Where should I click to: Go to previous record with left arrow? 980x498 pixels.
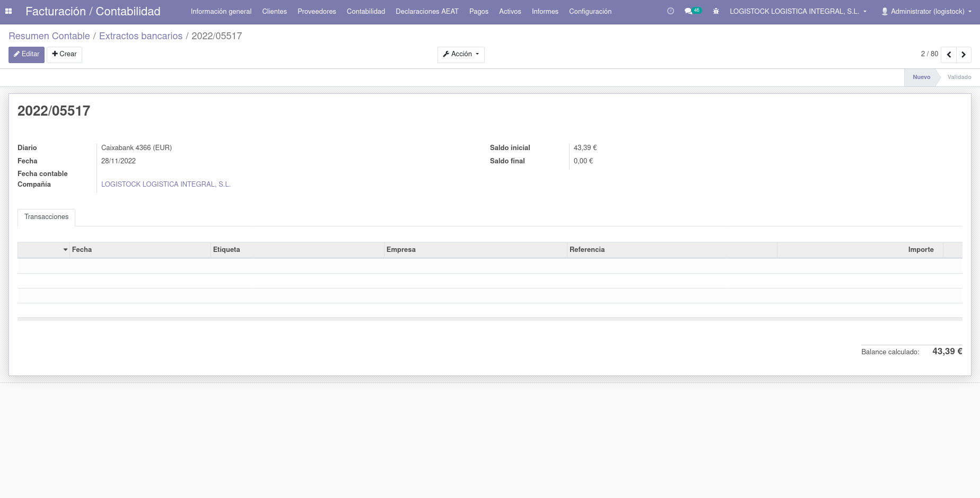pos(949,54)
